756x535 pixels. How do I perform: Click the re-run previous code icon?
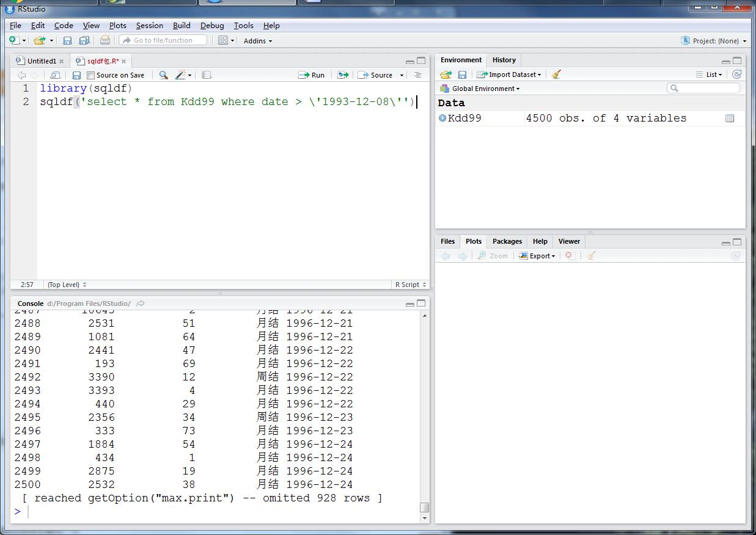tap(343, 75)
